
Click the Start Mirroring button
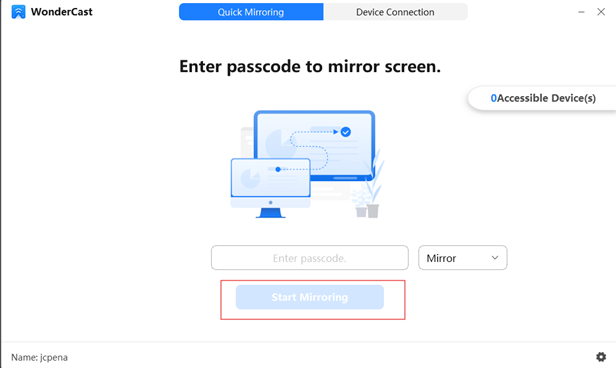pos(310,297)
